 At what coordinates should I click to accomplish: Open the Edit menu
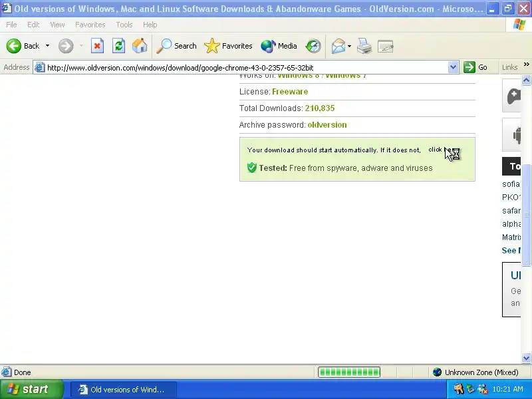click(33, 25)
